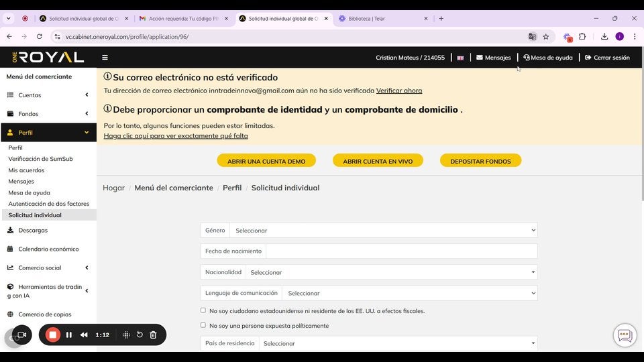Screen dimensions: 644x362
Task: Click Hogar in the breadcrumb
Action: [114, 188]
